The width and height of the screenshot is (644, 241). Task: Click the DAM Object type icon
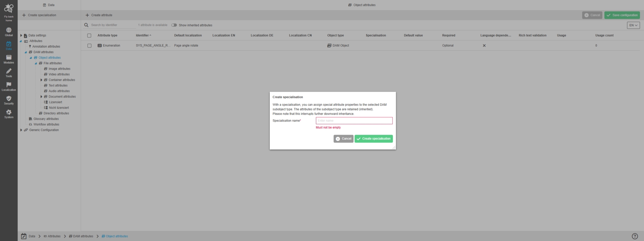[x=329, y=45]
